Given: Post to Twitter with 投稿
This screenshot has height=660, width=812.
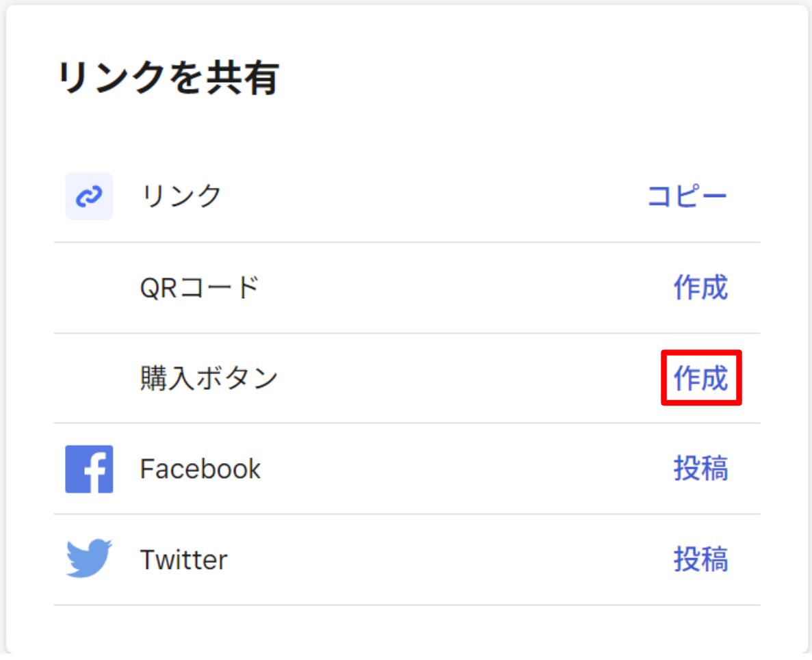Looking at the screenshot, I should 700,559.
